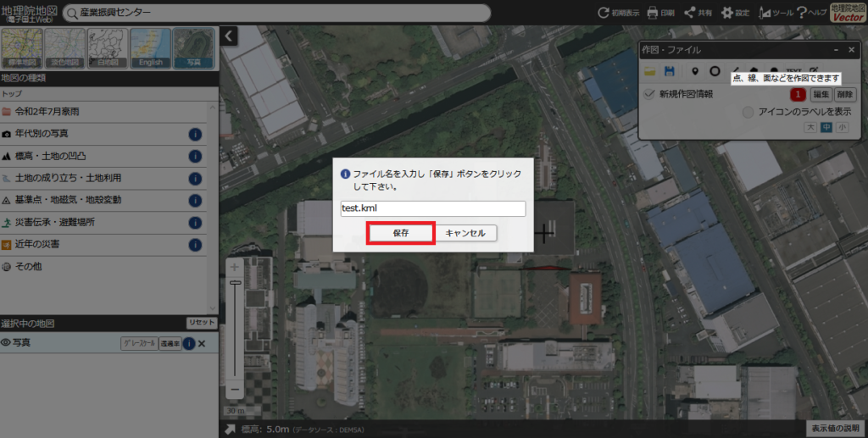
Task: Select the 写真 map thumbnail
Action: tap(194, 48)
